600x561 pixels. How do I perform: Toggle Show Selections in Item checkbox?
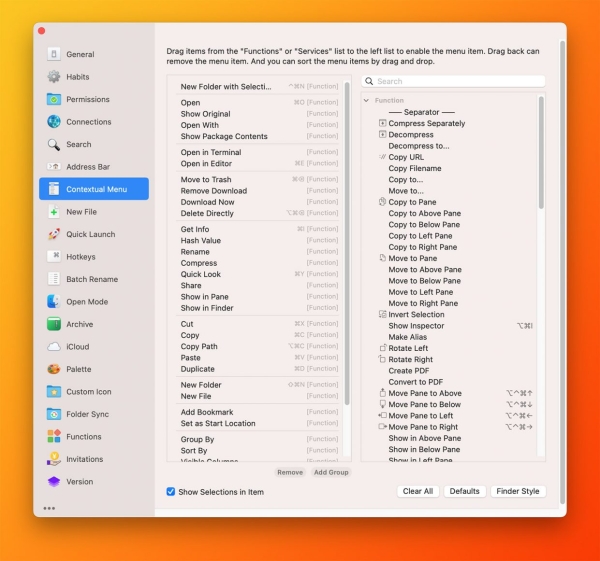coord(171,492)
